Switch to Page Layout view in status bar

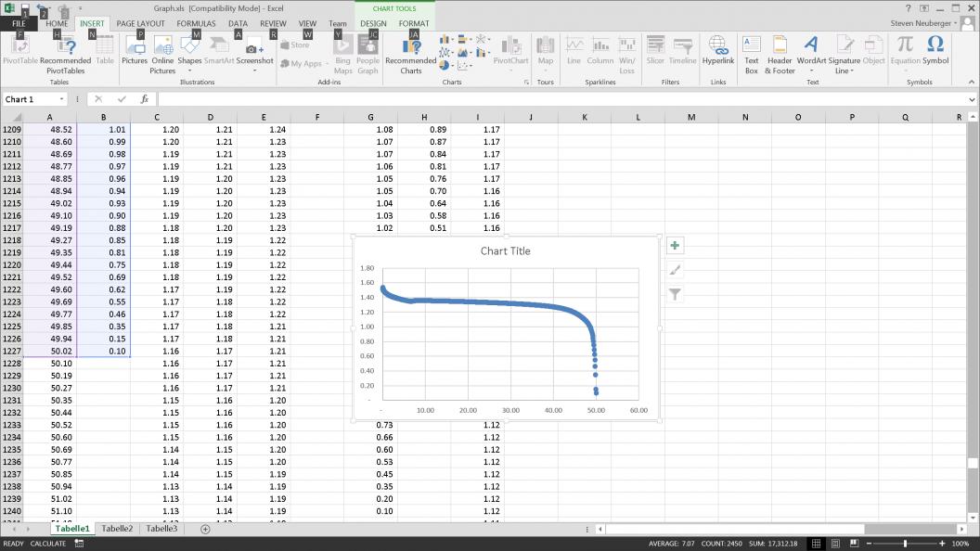tap(835, 544)
